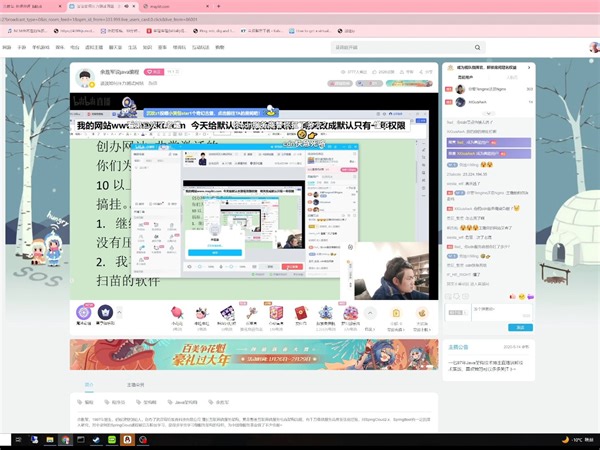Open the first contributor's avatar in the ranking list

[x=460, y=89]
